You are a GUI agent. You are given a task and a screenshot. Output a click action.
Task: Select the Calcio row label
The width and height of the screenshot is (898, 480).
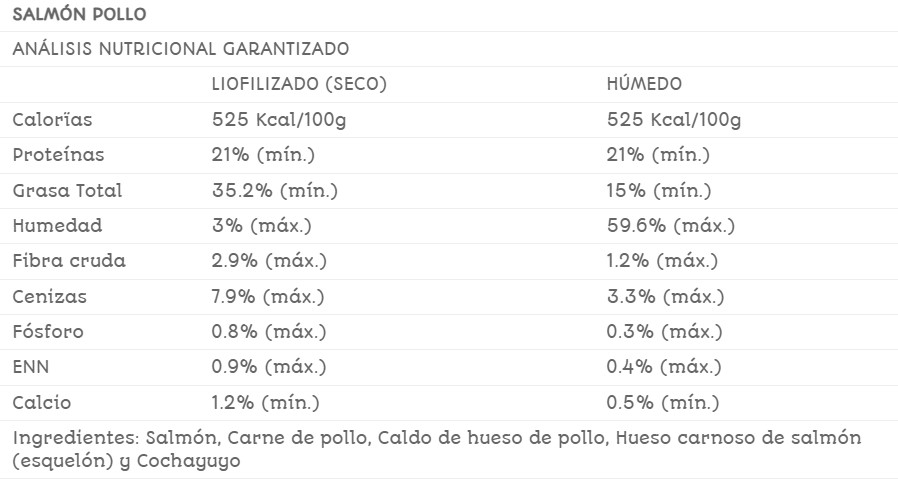42,403
